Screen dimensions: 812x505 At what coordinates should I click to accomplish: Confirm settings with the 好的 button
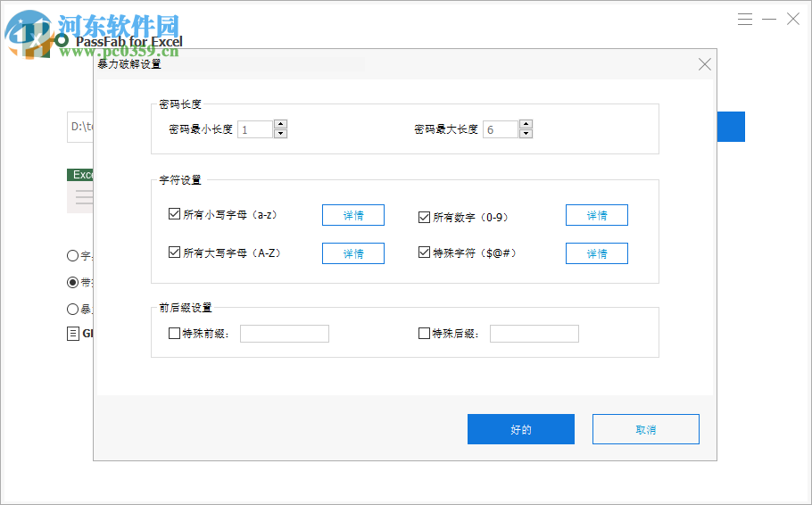click(x=521, y=429)
